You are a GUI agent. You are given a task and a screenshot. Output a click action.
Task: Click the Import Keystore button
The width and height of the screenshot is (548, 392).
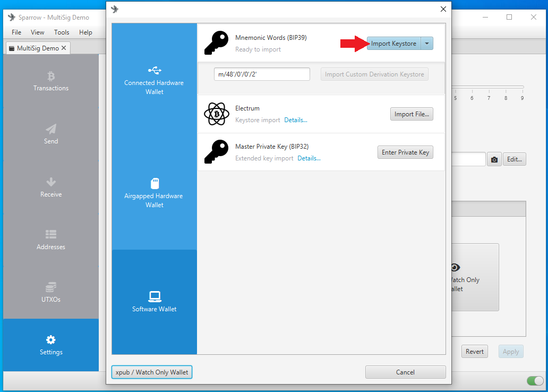click(394, 44)
